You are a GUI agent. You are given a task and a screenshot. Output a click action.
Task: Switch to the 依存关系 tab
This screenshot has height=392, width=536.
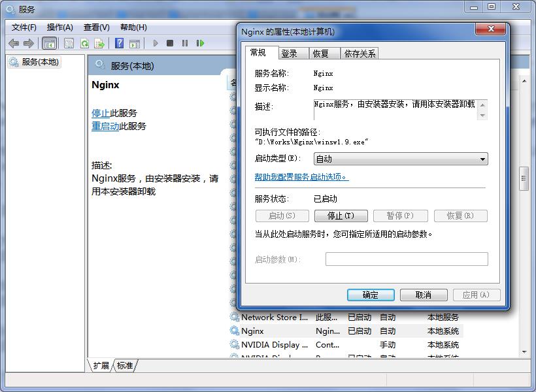point(360,54)
